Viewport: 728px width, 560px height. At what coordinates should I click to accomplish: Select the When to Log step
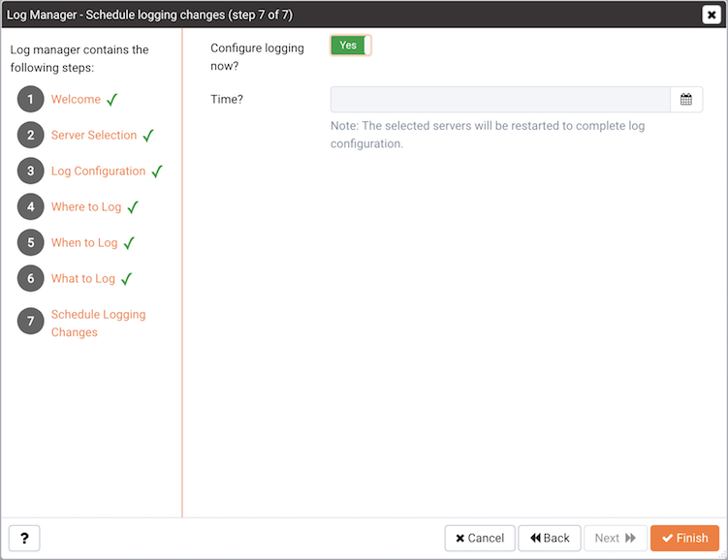(x=84, y=242)
